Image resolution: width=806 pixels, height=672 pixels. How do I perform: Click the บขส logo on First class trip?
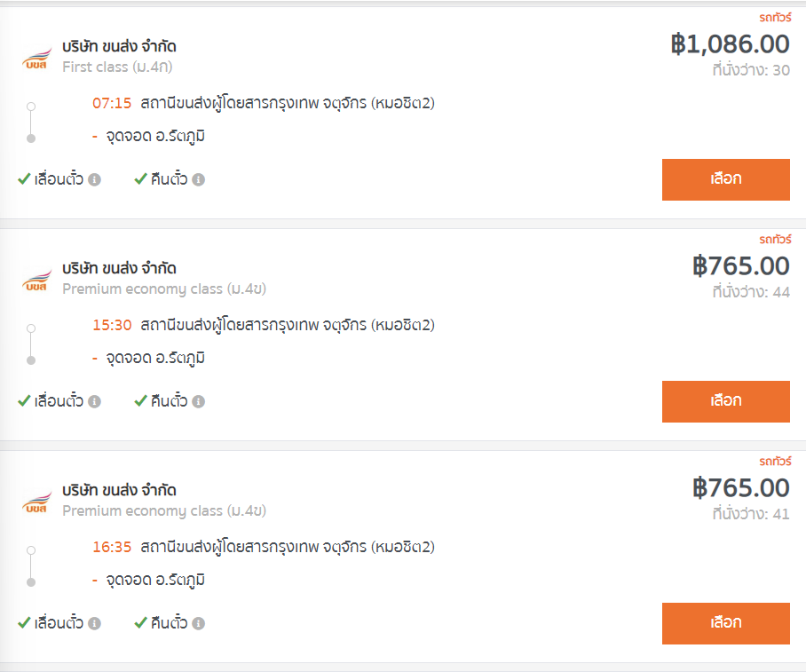coord(36,58)
